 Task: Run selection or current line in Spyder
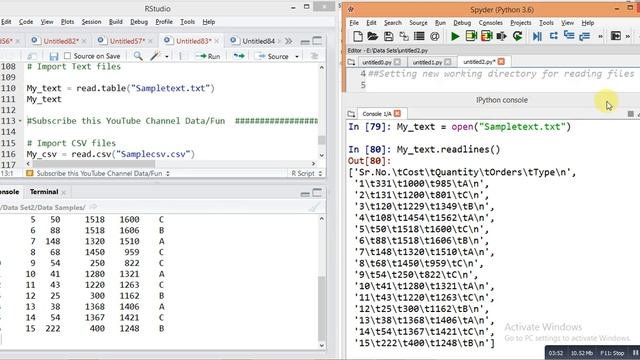point(502,36)
